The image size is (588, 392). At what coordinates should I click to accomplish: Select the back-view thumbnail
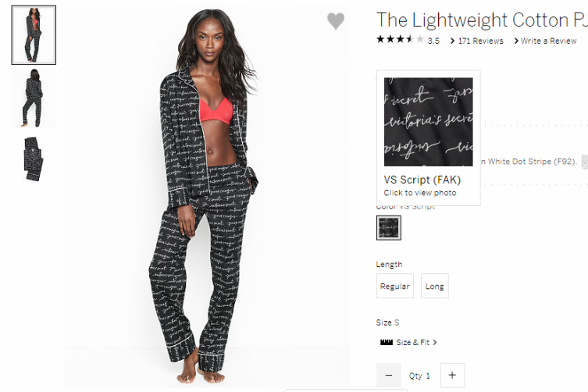34,98
